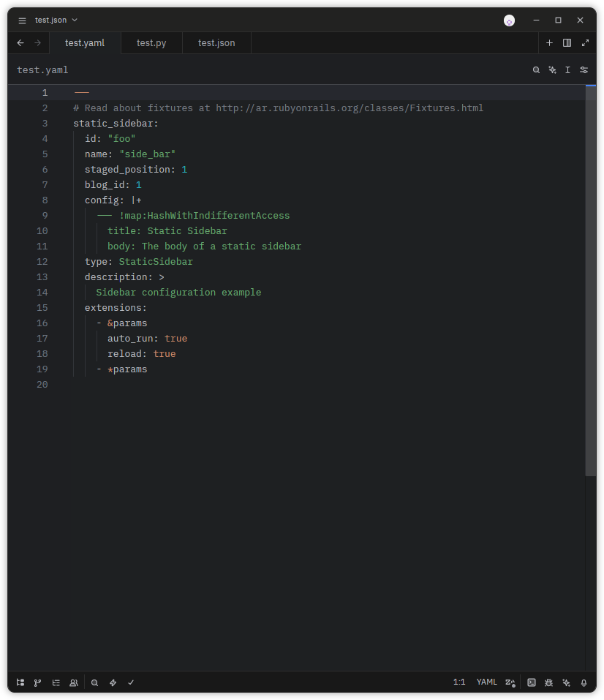Click the 'blog_id:' key
Image resolution: width=604 pixels, height=700 pixels.
tap(107, 185)
